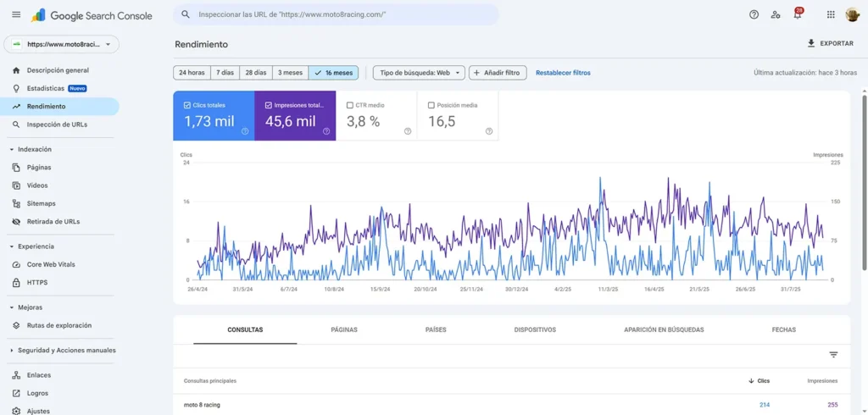The height and width of the screenshot is (415, 868).
Task: Open Tipo de búsqueda: Web dropdown
Action: pyautogui.click(x=419, y=73)
